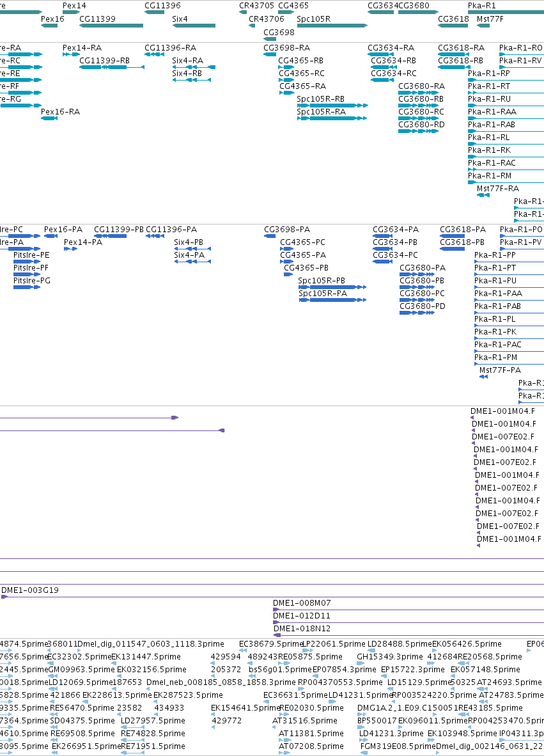Select the DME1-008M07 BAC label

coord(302,603)
